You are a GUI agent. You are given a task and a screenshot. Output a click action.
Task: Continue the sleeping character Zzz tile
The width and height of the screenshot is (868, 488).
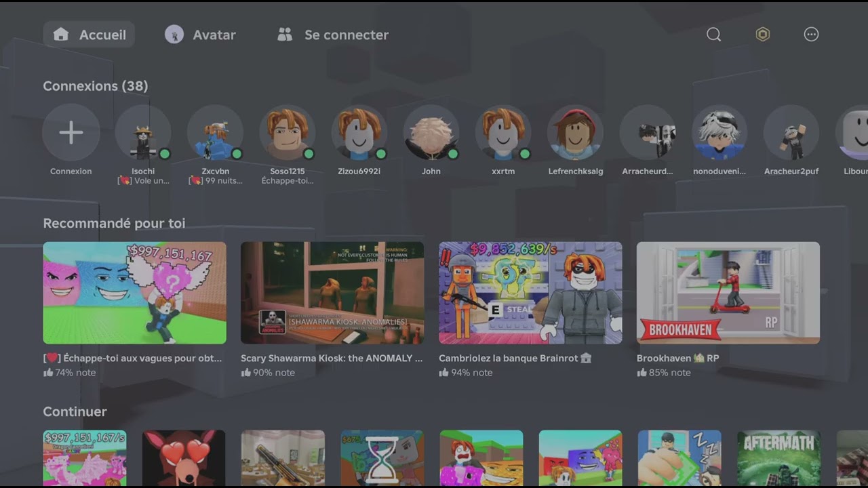(x=679, y=458)
